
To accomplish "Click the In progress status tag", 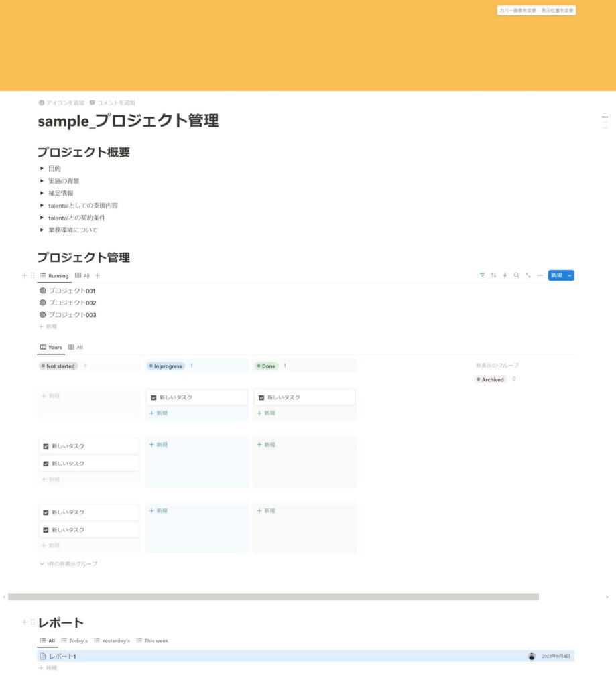I will (x=166, y=366).
